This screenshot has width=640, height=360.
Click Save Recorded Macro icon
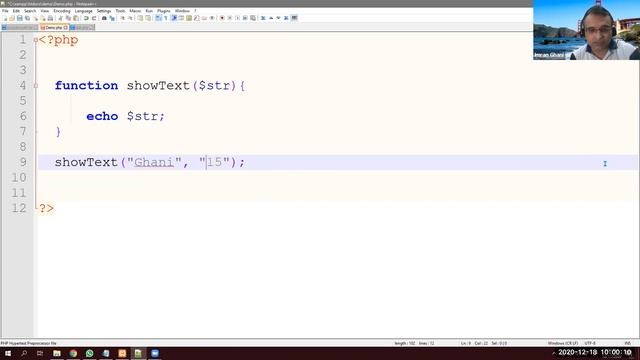tap(253, 18)
